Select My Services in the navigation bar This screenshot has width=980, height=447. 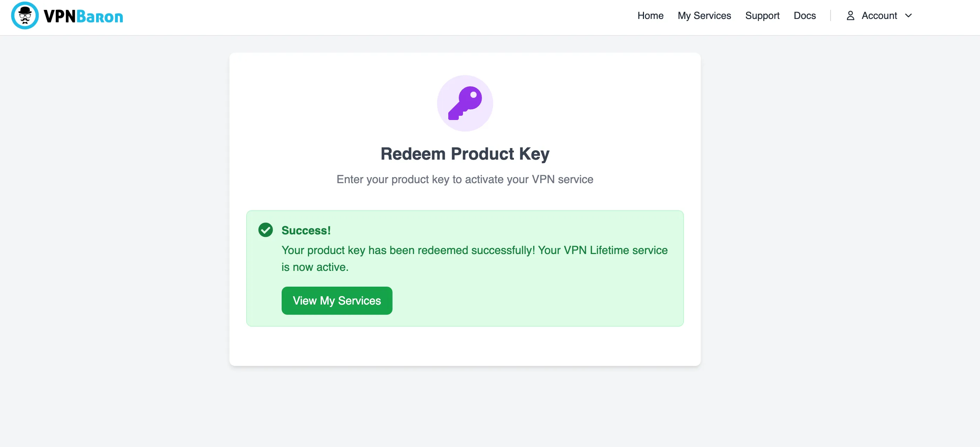click(704, 15)
